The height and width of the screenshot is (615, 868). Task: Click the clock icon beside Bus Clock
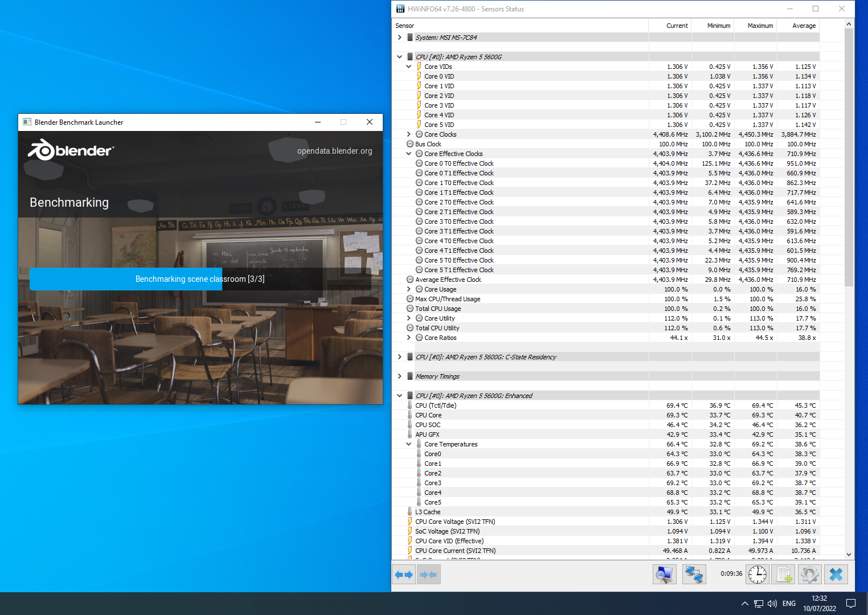click(410, 144)
